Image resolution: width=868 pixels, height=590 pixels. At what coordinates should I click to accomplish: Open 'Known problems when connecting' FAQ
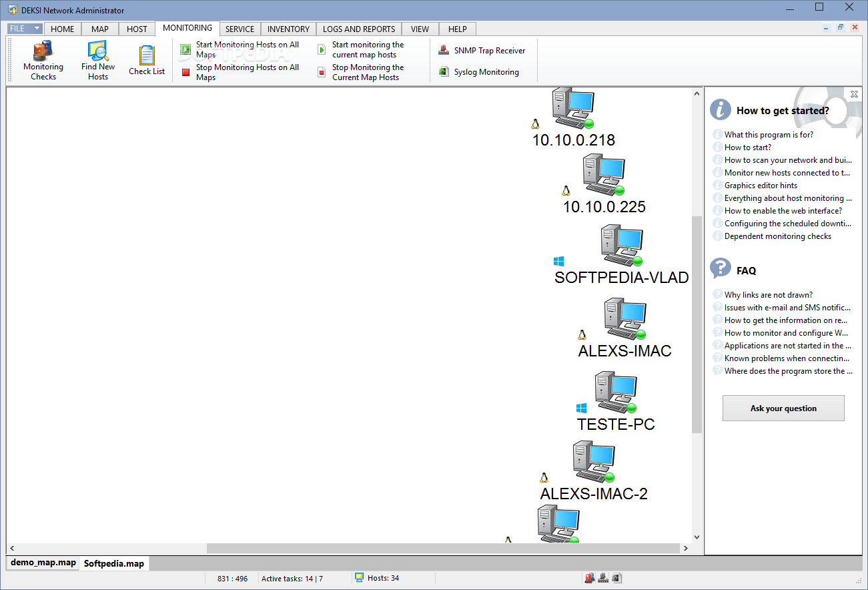click(x=787, y=358)
